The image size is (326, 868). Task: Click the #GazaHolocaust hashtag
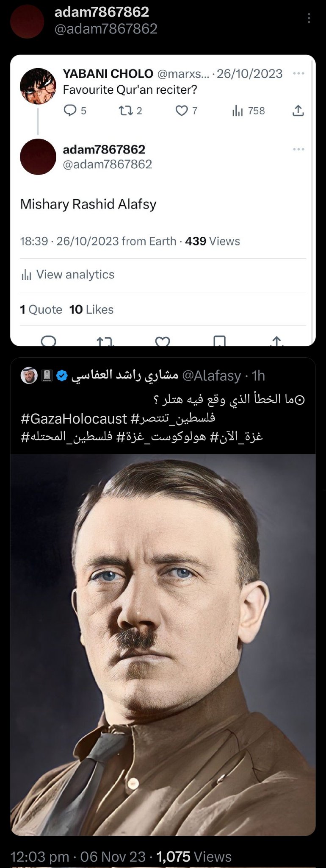pos(74,419)
